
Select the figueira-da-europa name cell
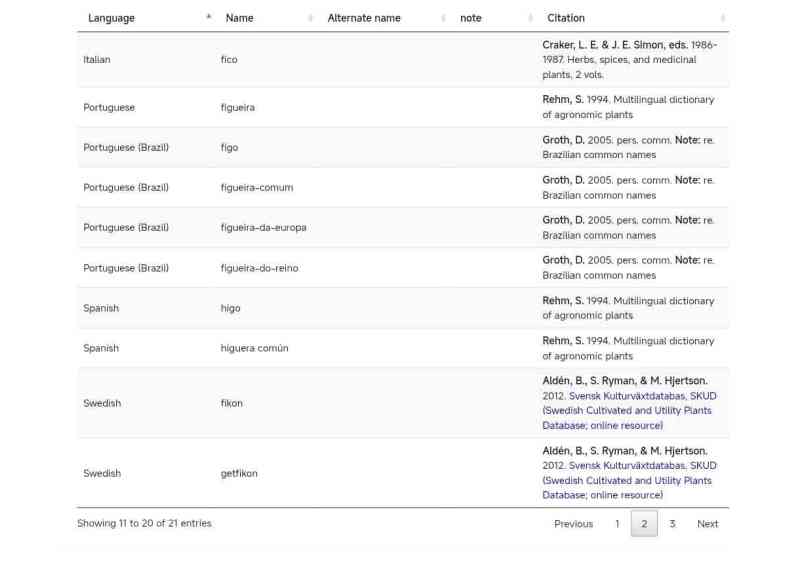263,228
